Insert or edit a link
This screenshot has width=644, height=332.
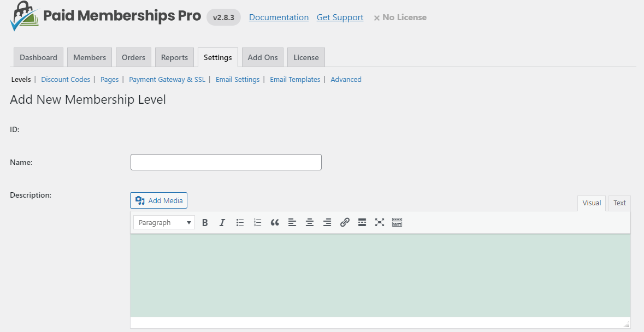345,222
